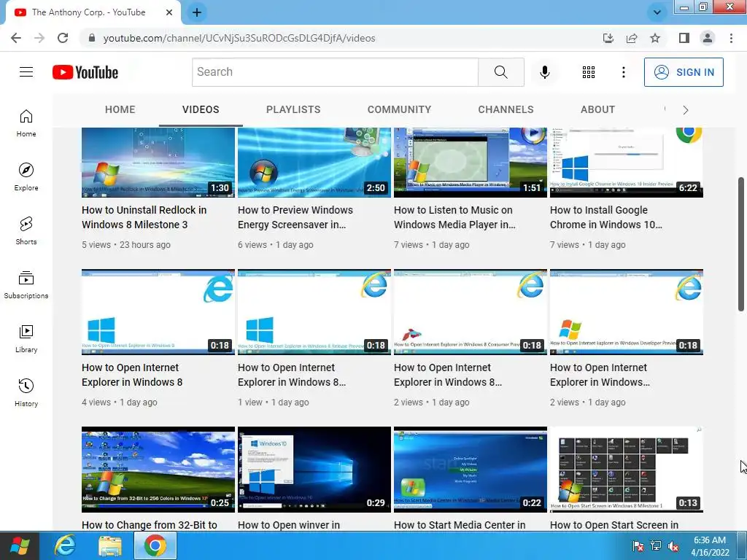Play the Energy Screensaver thumbnail (2:50)

[314, 163]
